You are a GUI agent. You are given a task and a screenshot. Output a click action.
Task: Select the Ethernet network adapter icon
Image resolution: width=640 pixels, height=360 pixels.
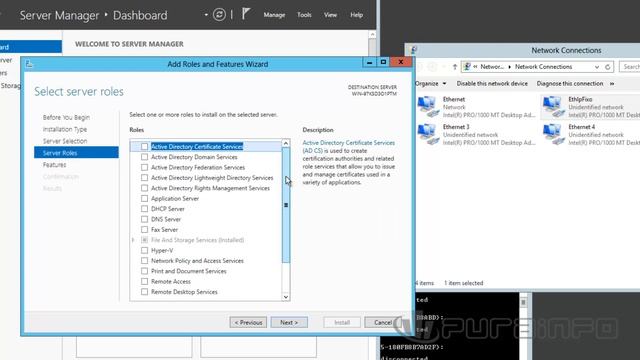(x=428, y=107)
